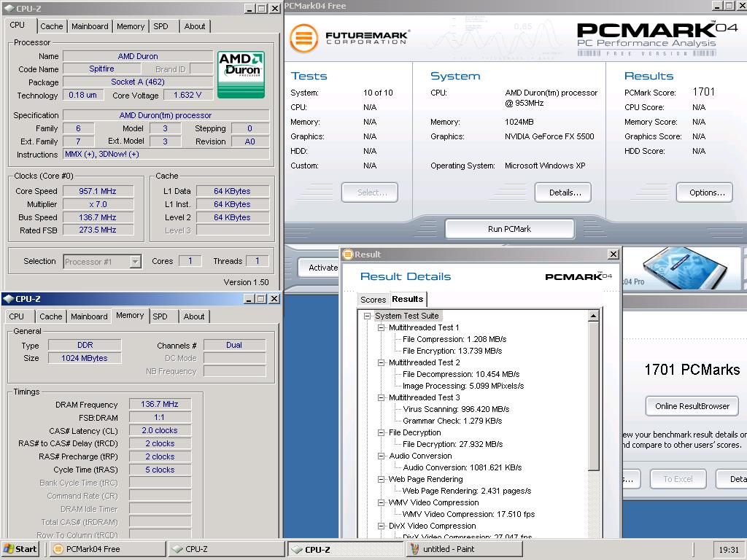747x560 pixels.
Task: Open results Options... button
Action: coord(705,192)
